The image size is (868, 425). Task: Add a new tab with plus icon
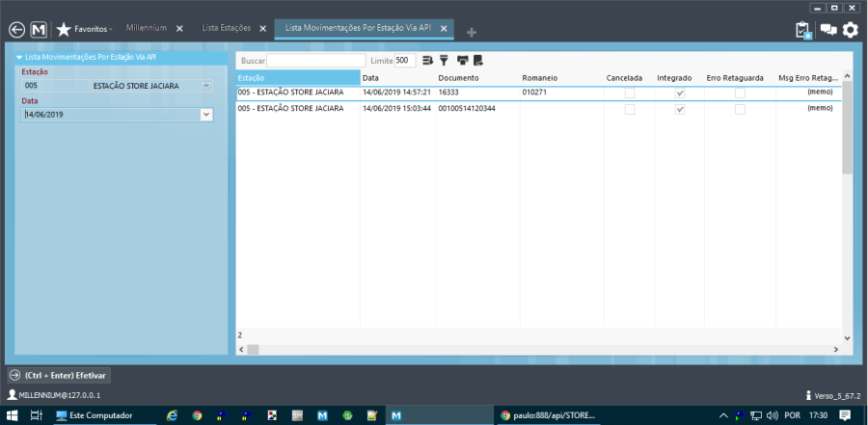471,33
